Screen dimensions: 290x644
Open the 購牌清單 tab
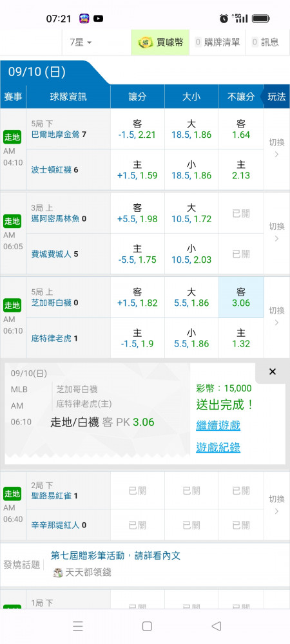(217, 43)
